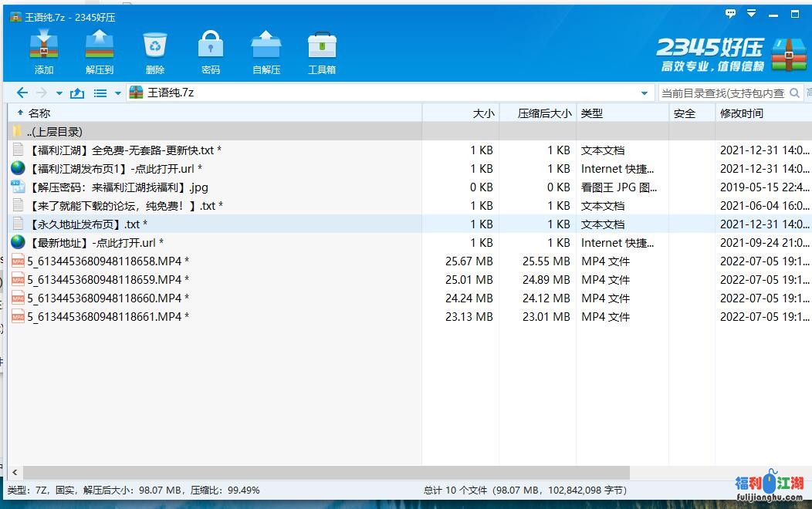Sort files by 大小 column header
This screenshot has width=812, height=509.
[483, 113]
